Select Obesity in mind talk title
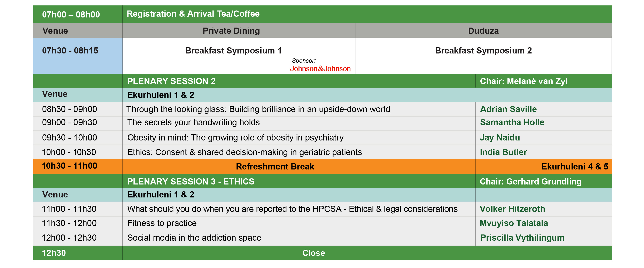 pos(235,138)
